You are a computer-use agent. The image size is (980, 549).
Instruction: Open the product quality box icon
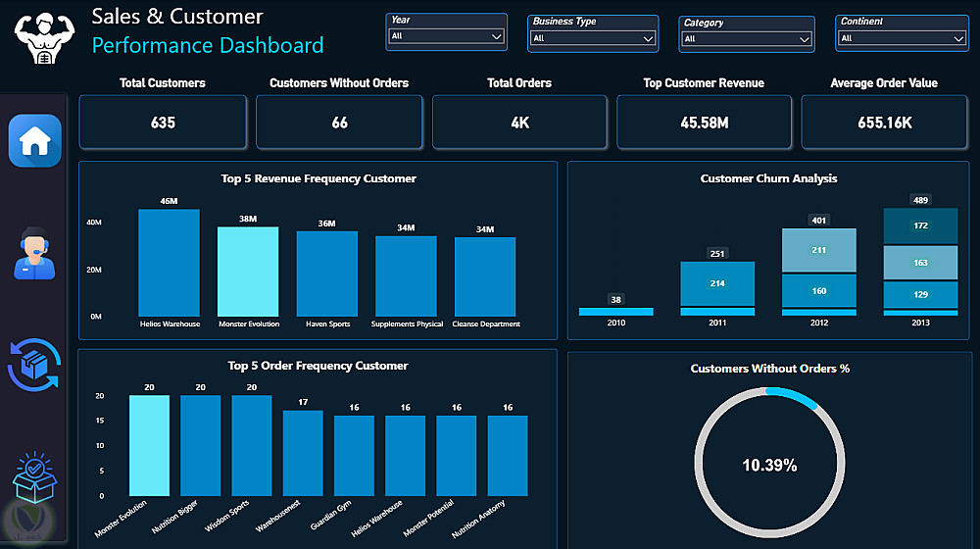tap(35, 477)
